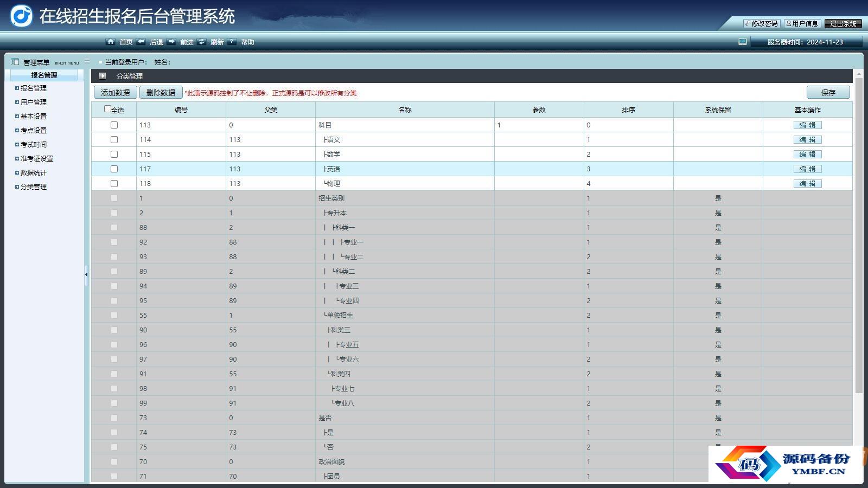Viewport: 868px width, 488px height.
Task: Click the 名称 column header
Action: pyautogui.click(x=405, y=110)
